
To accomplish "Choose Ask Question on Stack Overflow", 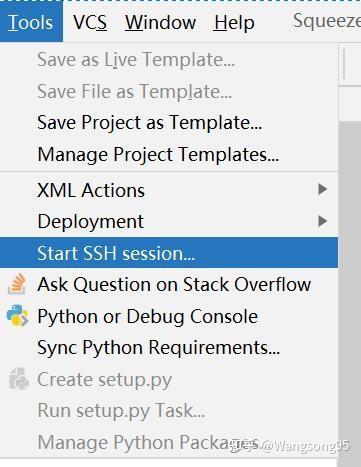I will coord(169,284).
